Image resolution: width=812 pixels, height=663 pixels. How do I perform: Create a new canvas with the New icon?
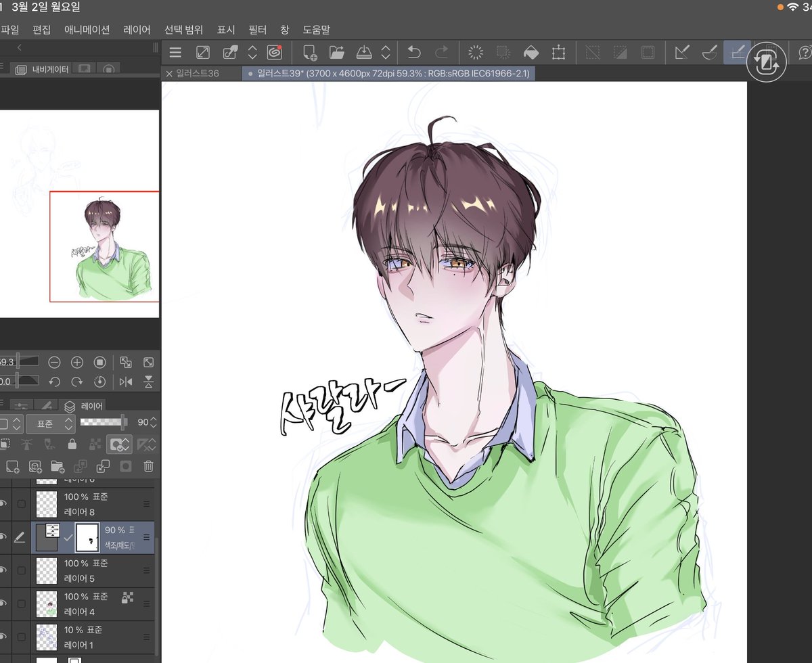[310, 53]
